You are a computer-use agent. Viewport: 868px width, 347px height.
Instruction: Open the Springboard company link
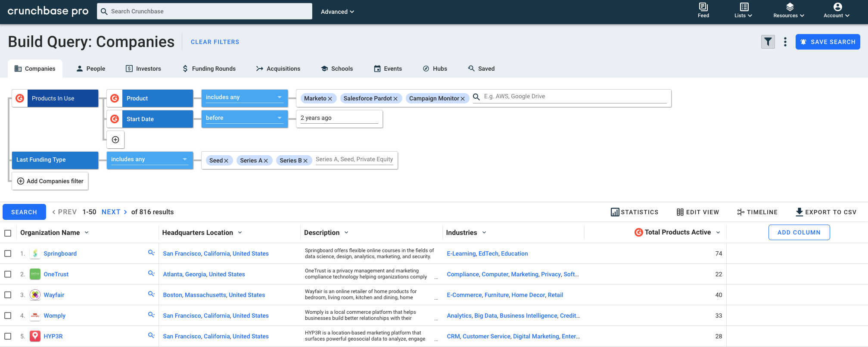(60, 253)
